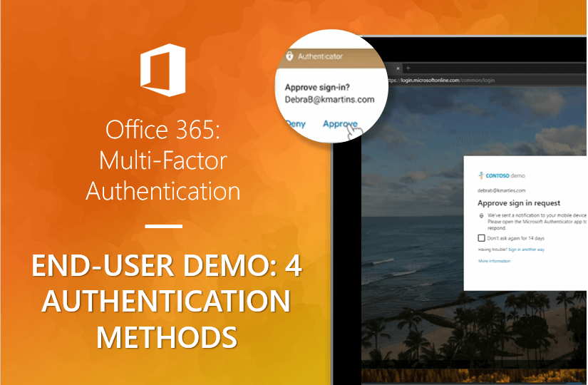Click the Deny link in Authenticator prompt

point(296,124)
